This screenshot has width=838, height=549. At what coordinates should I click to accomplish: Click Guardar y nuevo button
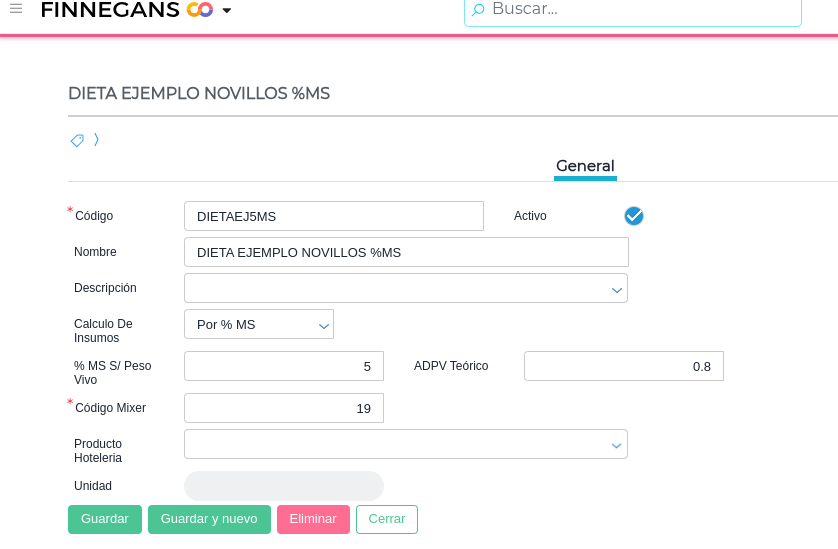pyautogui.click(x=209, y=519)
